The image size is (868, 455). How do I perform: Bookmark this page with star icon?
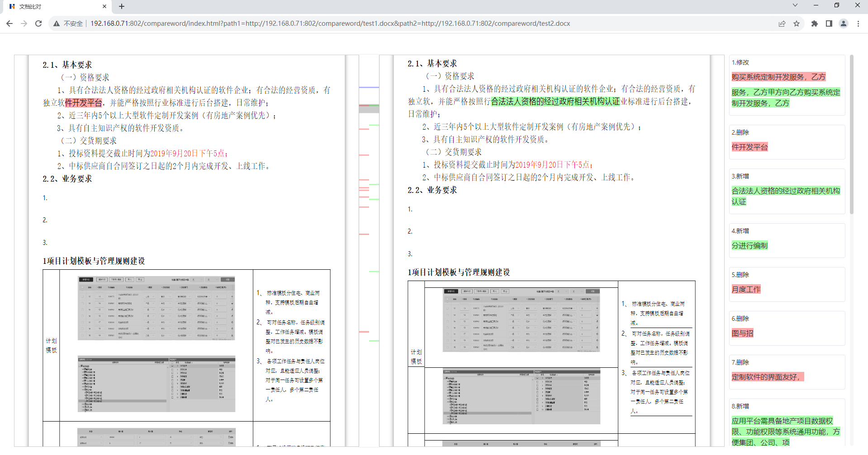pyautogui.click(x=797, y=23)
